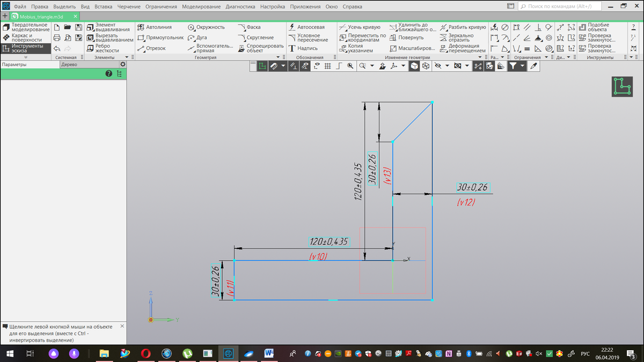
Task: Open the hide-objects eye dropdown arrow
Action: [x=448, y=66]
